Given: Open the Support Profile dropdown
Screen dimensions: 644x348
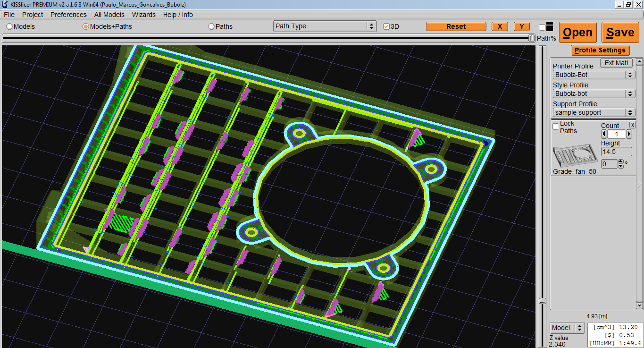Looking at the screenshot, I should pos(594,112).
